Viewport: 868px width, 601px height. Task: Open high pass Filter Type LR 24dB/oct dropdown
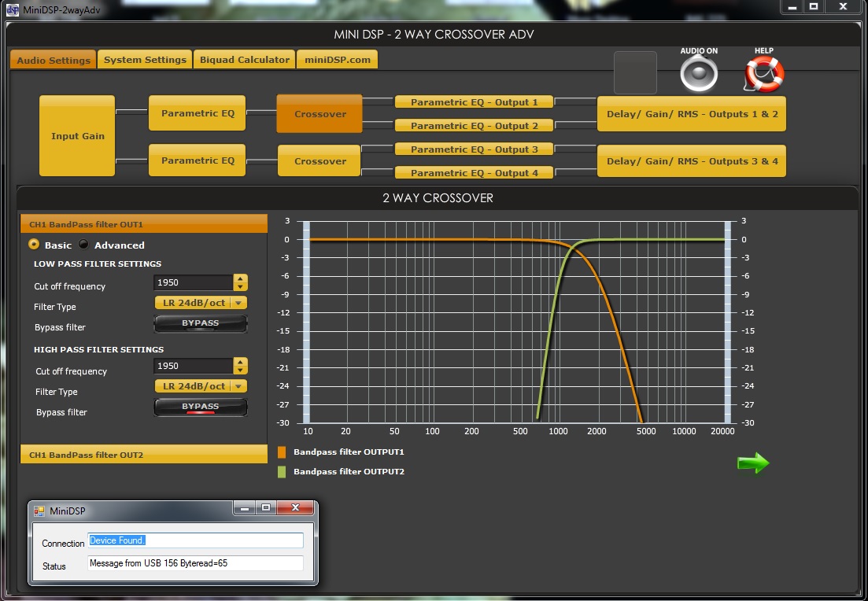201,386
